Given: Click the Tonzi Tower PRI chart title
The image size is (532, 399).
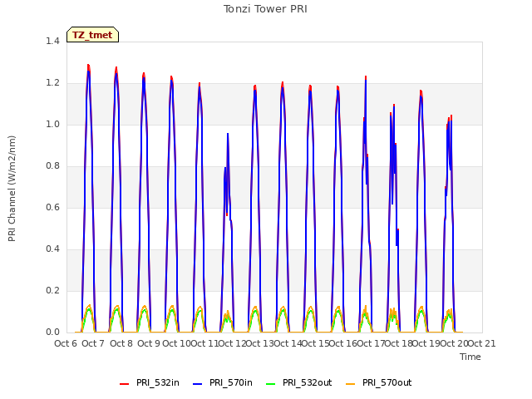Looking at the screenshot, I should click(265, 9).
